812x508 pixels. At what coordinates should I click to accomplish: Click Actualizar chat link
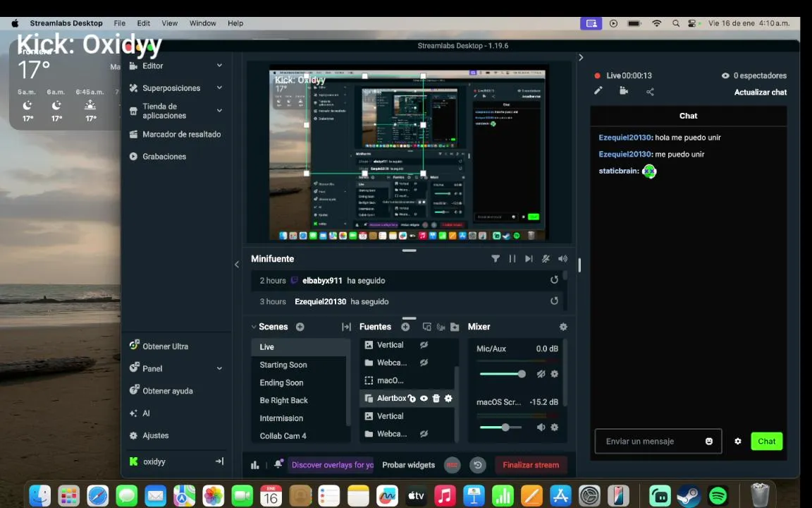[x=761, y=92]
